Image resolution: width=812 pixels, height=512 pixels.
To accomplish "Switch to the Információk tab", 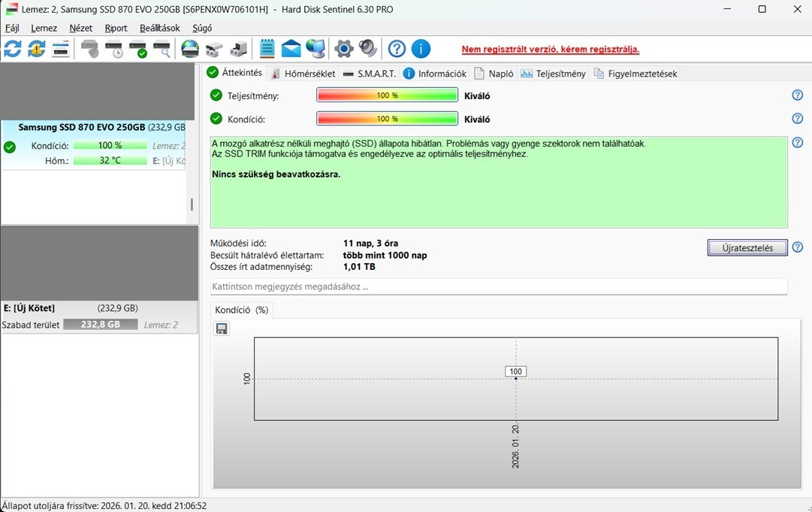I will (435, 74).
